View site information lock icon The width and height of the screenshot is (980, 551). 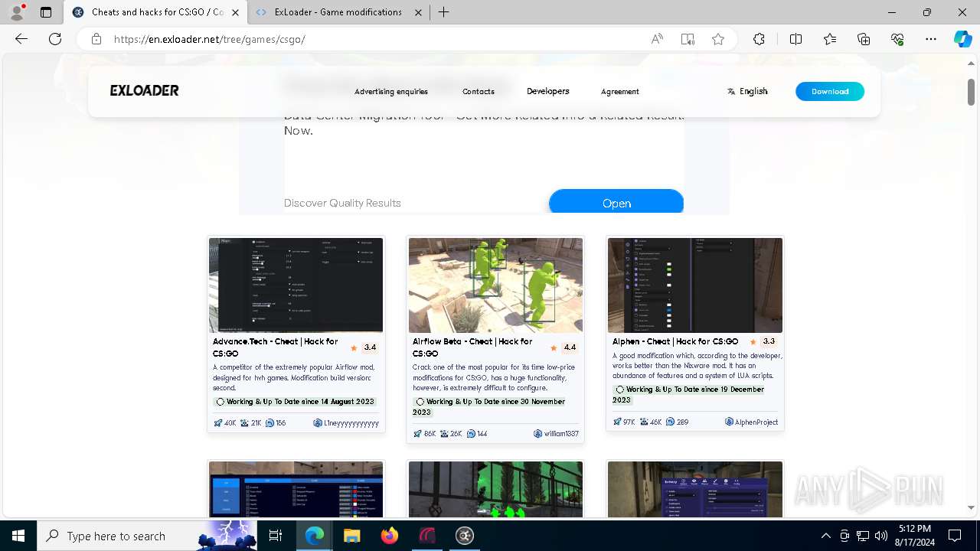[x=96, y=39]
